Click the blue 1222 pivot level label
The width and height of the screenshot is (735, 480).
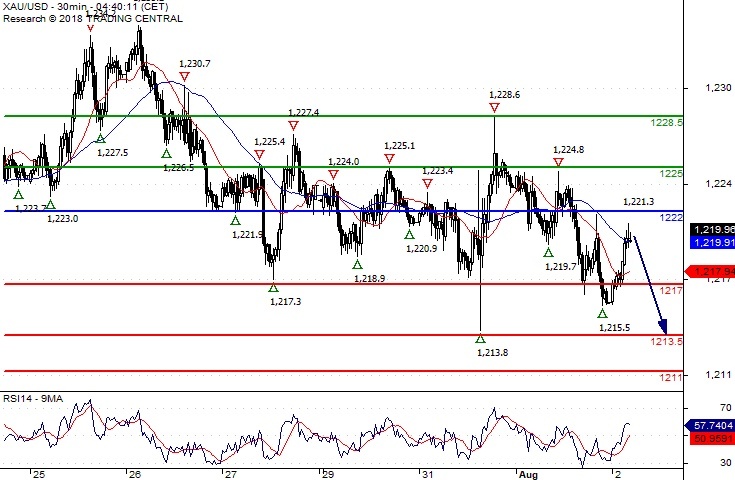coord(671,218)
